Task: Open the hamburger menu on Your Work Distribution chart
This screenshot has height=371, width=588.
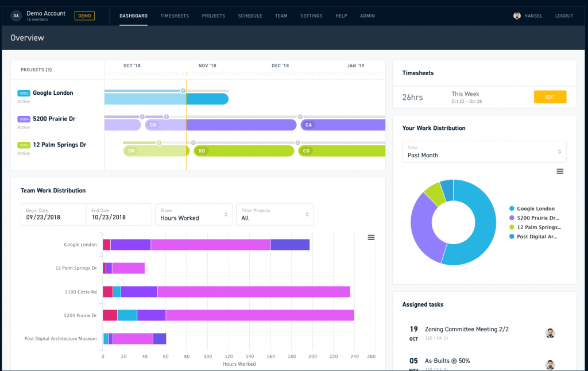Action: click(560, 171)
